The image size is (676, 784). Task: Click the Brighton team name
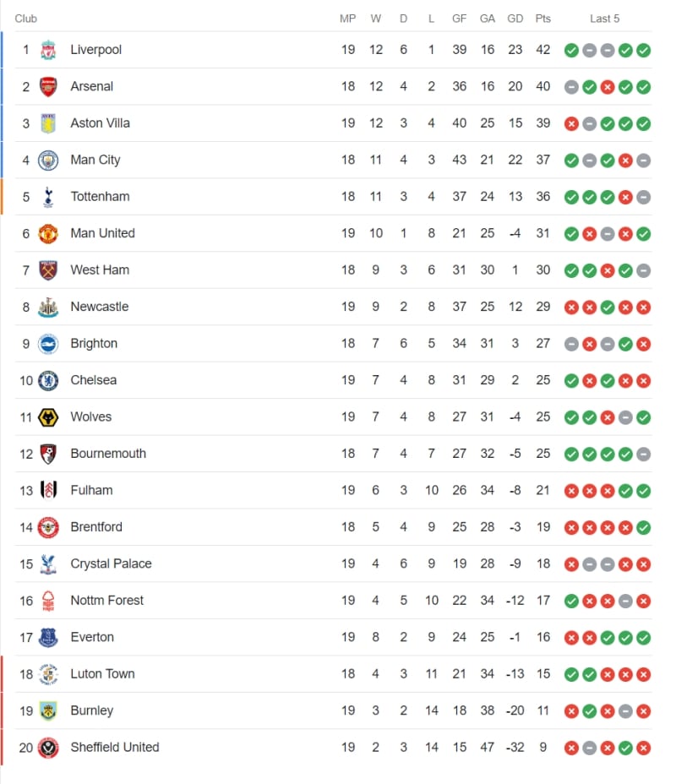[94, 344]
